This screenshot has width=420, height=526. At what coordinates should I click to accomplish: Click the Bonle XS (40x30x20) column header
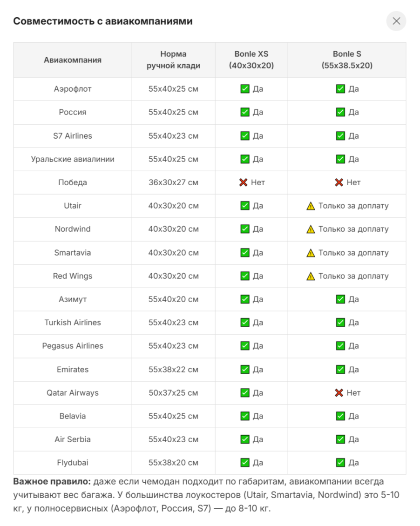tap(251, 60)
